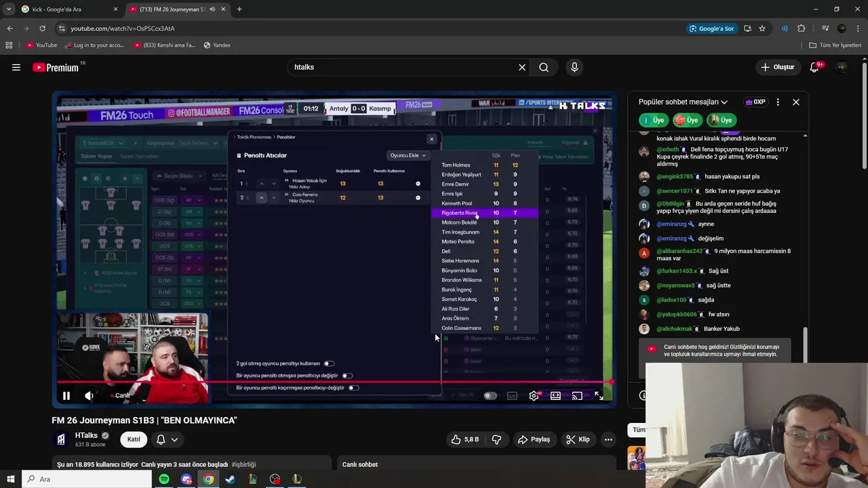Expand Popüler sohbet mesajları chat dropdown
Screen dimensions: 868x488
[x=683, y=102]
